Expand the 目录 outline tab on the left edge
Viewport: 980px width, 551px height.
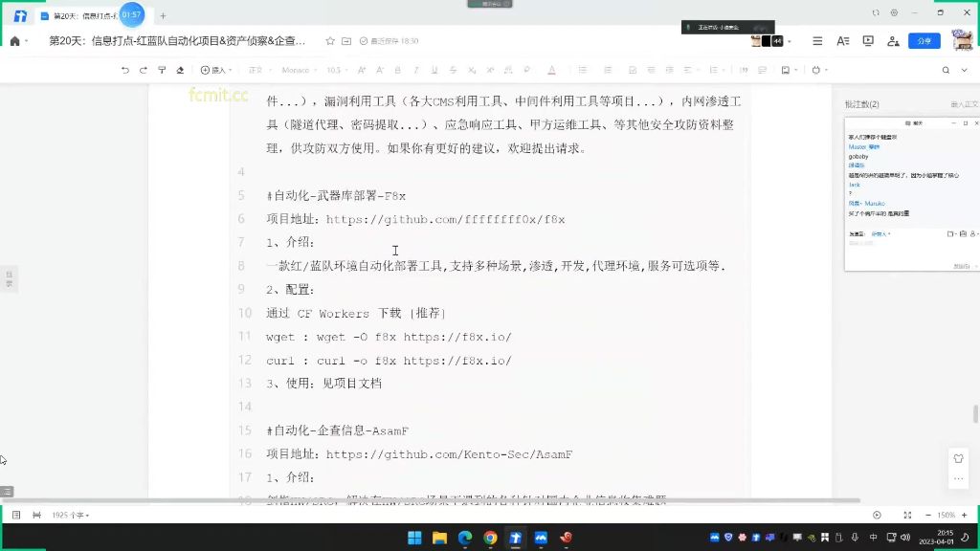9,278
